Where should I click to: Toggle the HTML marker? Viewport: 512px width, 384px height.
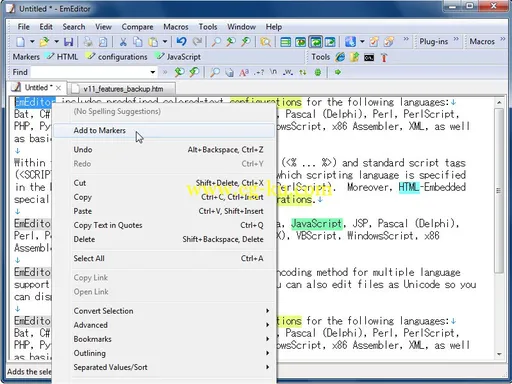point(62,57)
